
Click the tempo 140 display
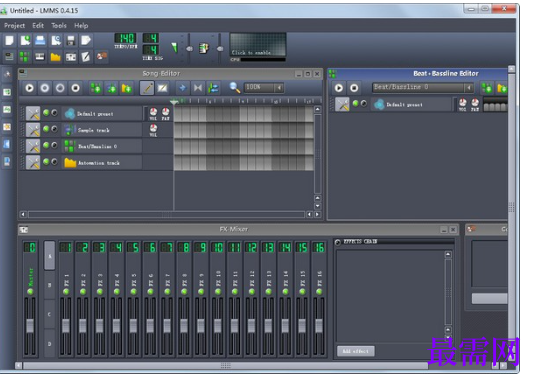pos(125,38)
